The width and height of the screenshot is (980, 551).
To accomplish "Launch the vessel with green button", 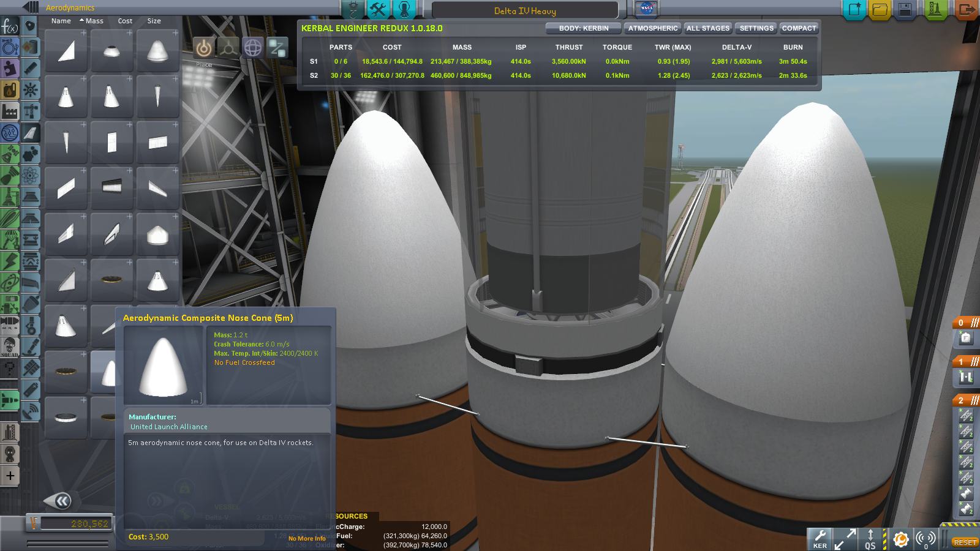I will point(935,10).
